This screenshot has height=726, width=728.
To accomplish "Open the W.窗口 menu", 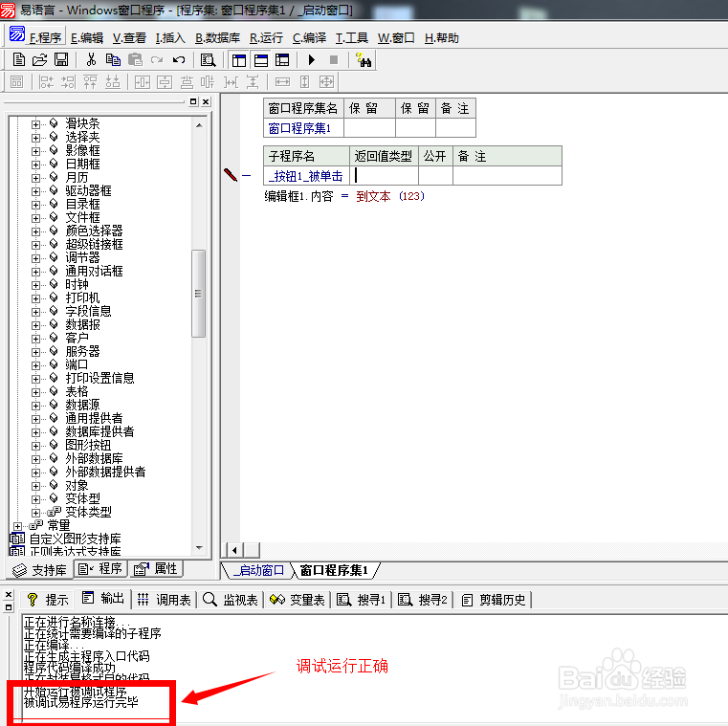I will coord(396,38).
